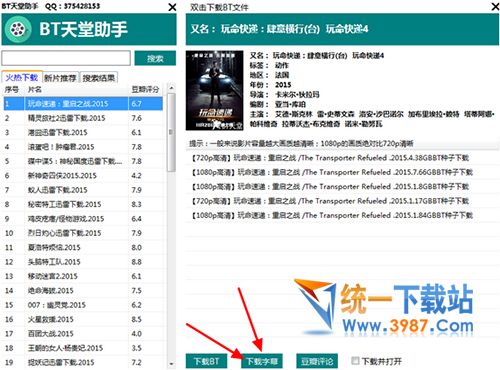The height and width of the screenshot is (370, 500).
Task: Select the 720p 1.17GB torrent entry
Action: 342,201
